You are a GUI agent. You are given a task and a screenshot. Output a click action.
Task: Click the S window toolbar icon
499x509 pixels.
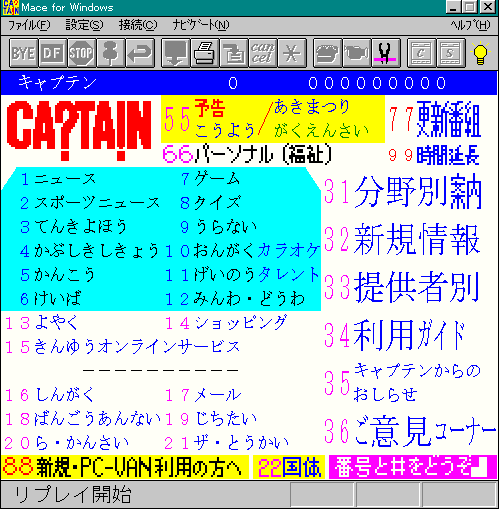pos(451,53)
